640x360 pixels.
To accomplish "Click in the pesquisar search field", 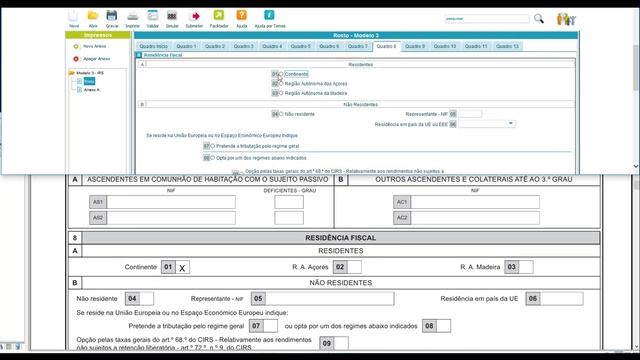I will (x=487, y=19).
